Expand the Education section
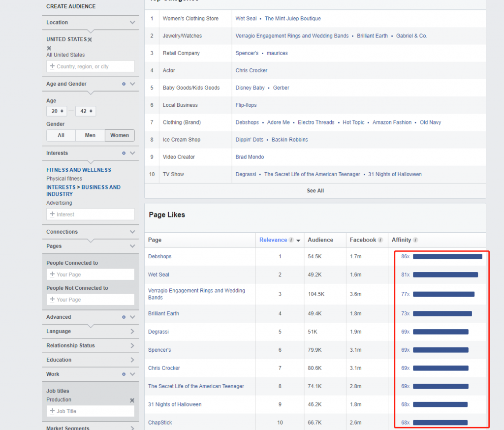The height and width of the screenshot is (430, 504). 132,360
